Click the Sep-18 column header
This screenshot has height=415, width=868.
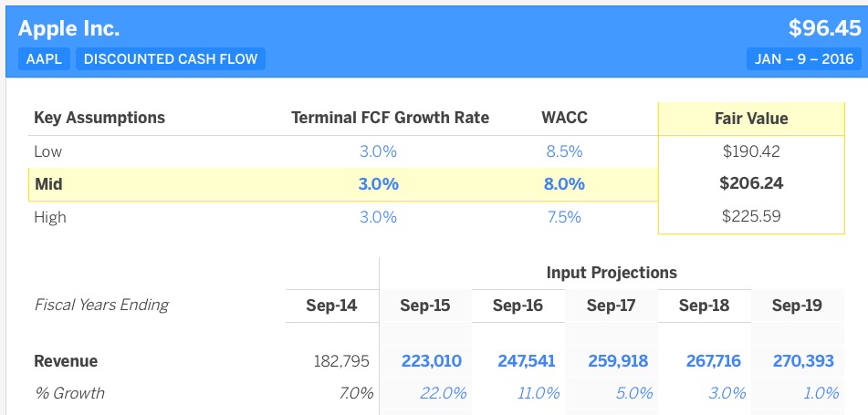coord(704,305)
